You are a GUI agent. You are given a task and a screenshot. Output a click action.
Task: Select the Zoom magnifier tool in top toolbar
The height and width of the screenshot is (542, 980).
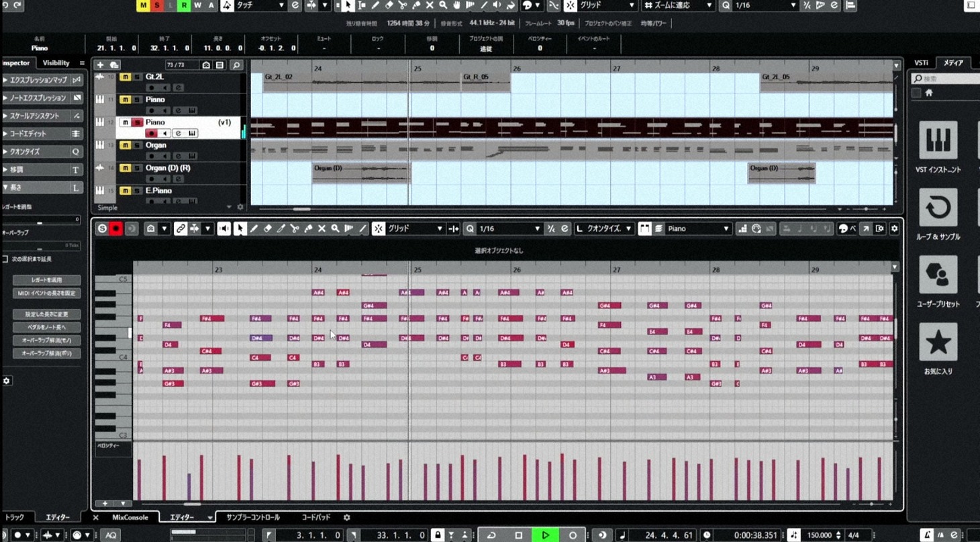pyautogui.click(x=443, y=5)
